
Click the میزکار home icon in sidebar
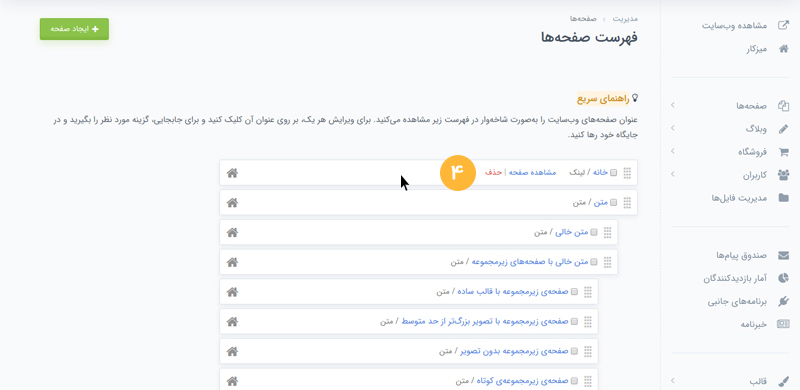[x=783, y=50]
